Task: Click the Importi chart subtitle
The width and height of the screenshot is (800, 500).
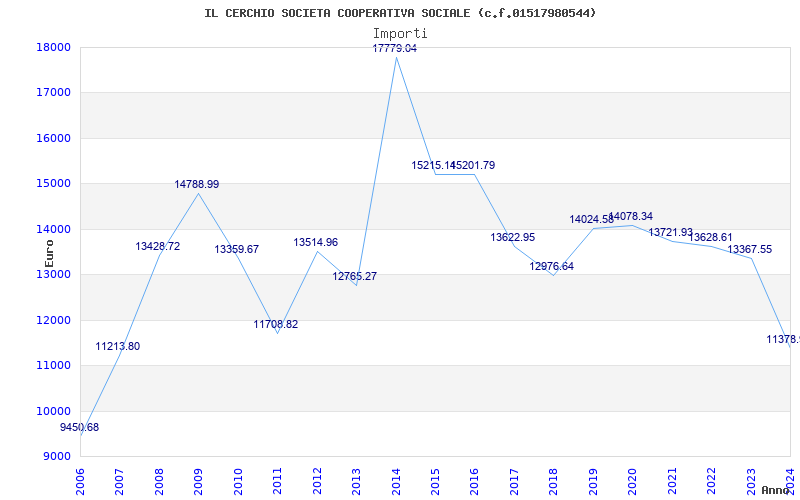Action: click(400, 34)
